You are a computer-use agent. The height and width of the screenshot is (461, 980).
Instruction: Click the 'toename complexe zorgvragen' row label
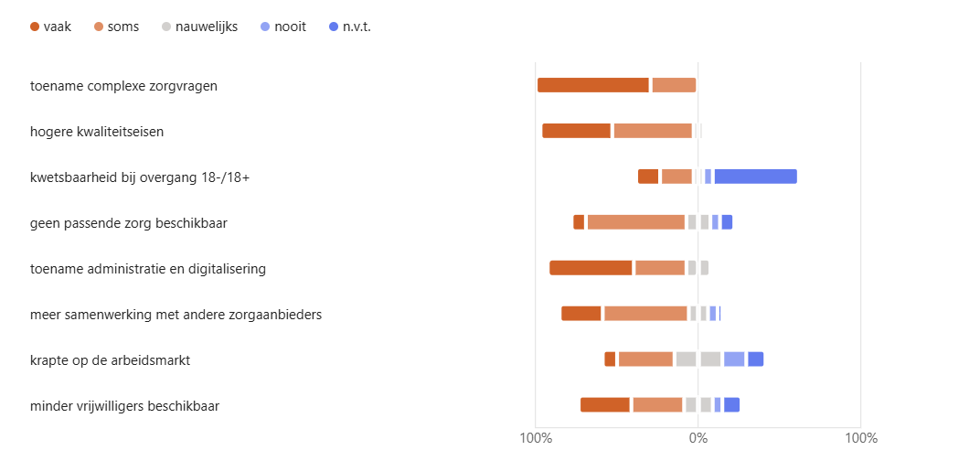coord(123,86)
